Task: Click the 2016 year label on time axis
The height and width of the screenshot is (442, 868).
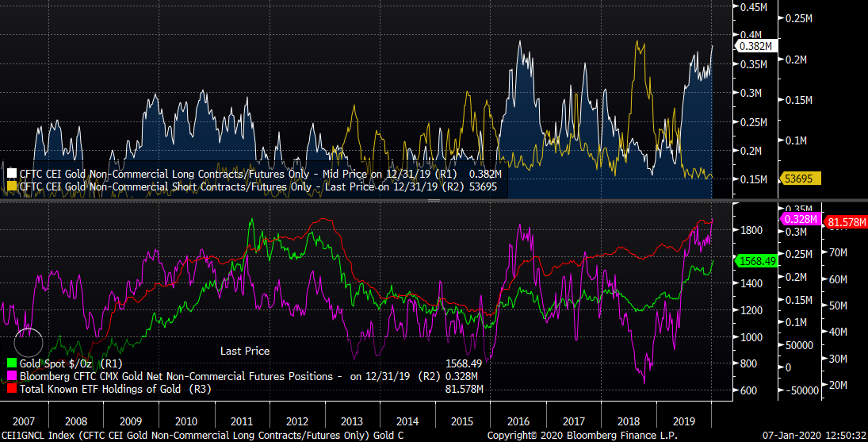Action: click(x=518, y=421)
